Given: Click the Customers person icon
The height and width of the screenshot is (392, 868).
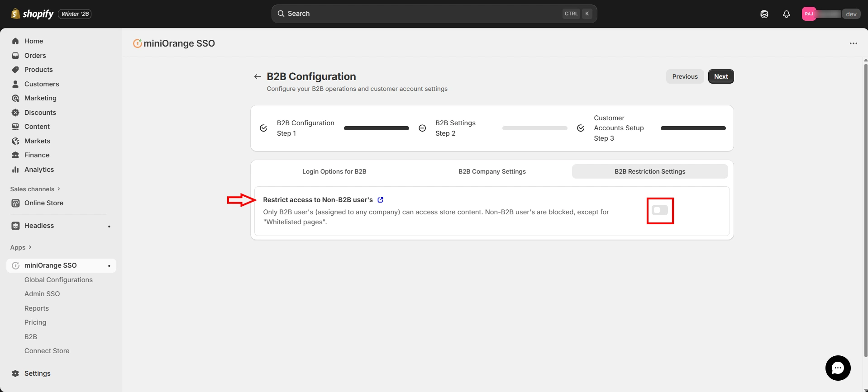Looking at the screenshot, I should pos(15,84).
